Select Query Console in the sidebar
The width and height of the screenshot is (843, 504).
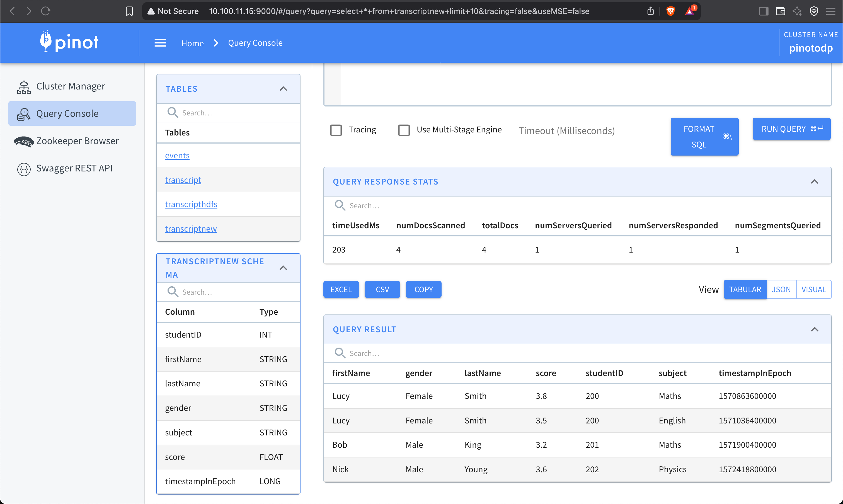tap(72, 113)
